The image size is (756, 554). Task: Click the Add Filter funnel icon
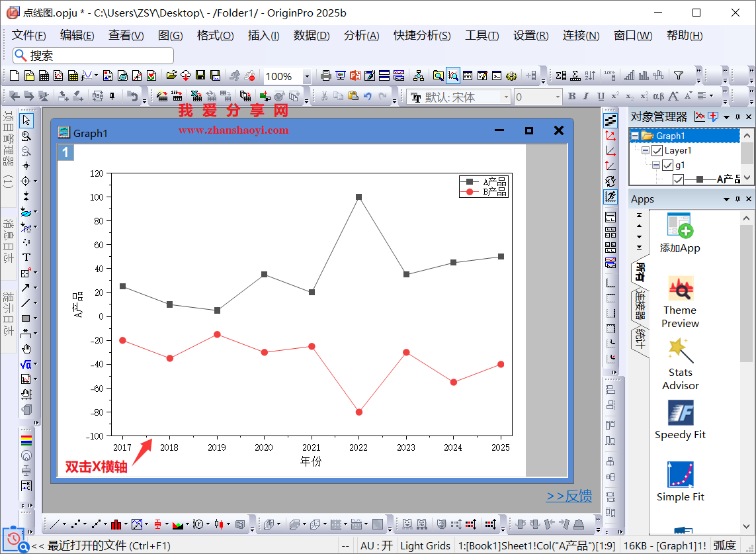(x=678, y=76)
